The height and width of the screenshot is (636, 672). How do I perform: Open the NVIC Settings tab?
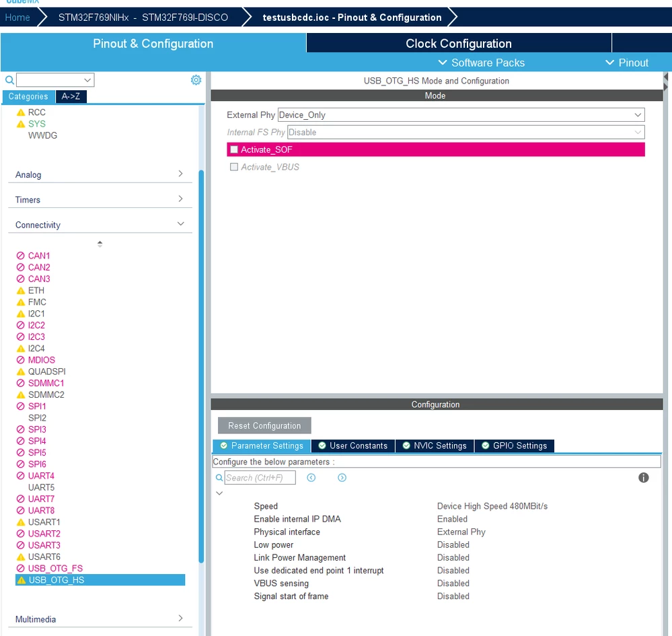[435, 446]
